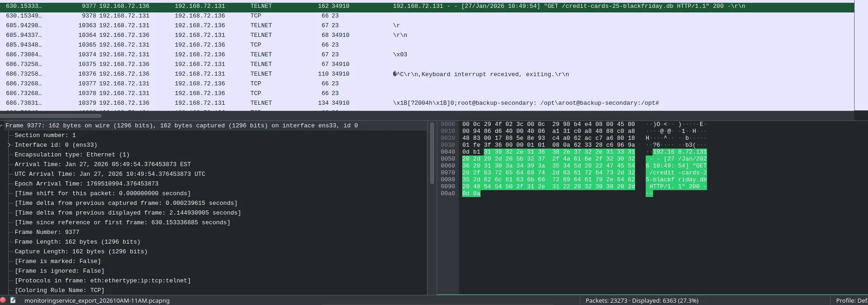Click Packets: 23273 Displayed: 6363 status text
This screenshot has height=305, width=868.
point(642,300)
